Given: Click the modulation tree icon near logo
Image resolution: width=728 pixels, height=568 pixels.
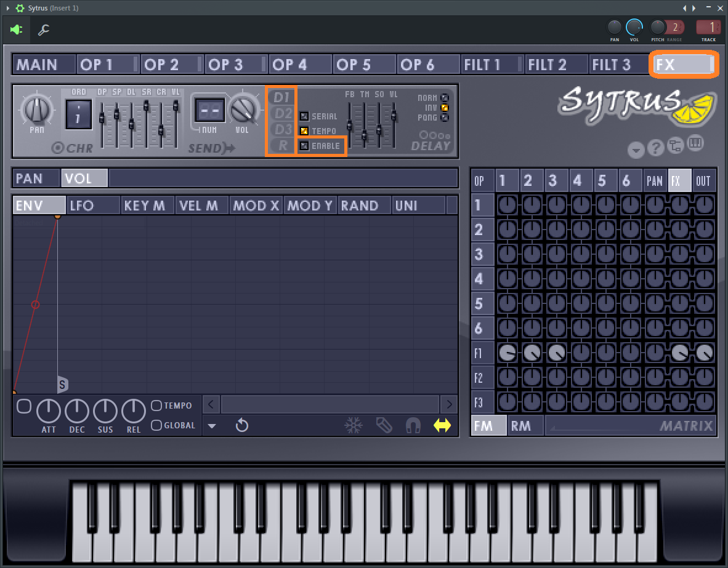Looking at the screenshot, I should tap(676, 146).
